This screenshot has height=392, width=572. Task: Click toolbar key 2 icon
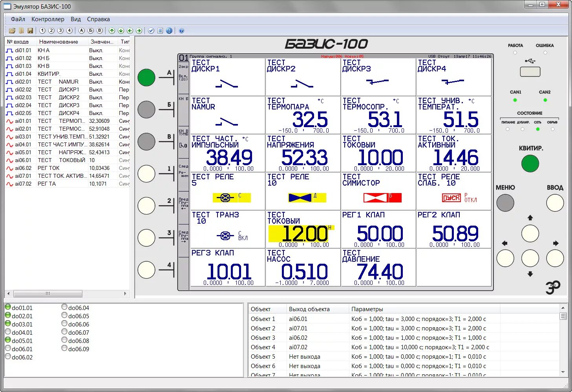51,31
